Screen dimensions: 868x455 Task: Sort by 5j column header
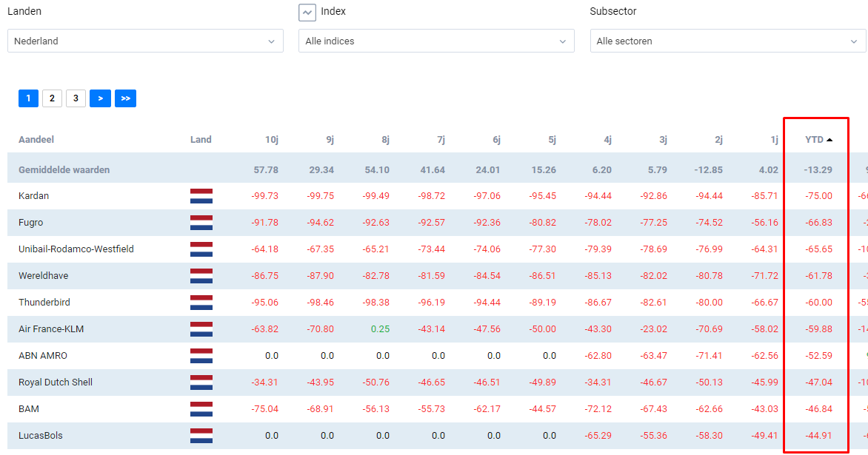tap(552, 139)
